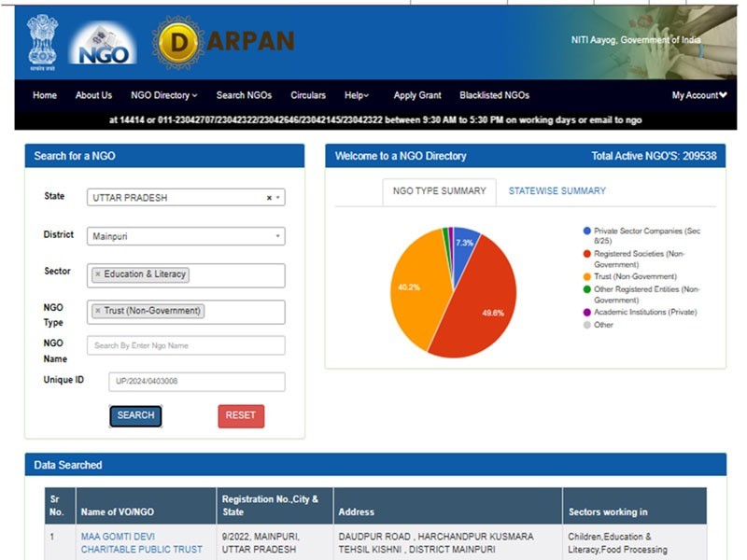Click the red Registered Societies legend dot
747x560 pixels.
pos(587,254)
